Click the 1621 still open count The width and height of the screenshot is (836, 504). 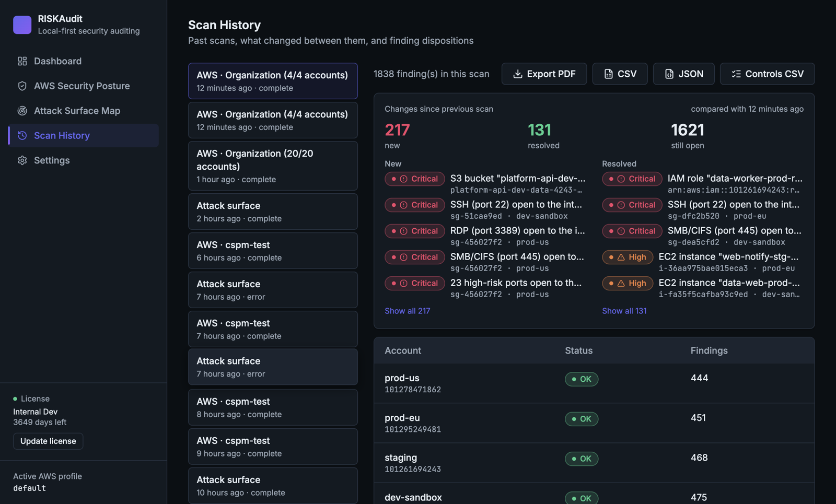pos(688,130)
